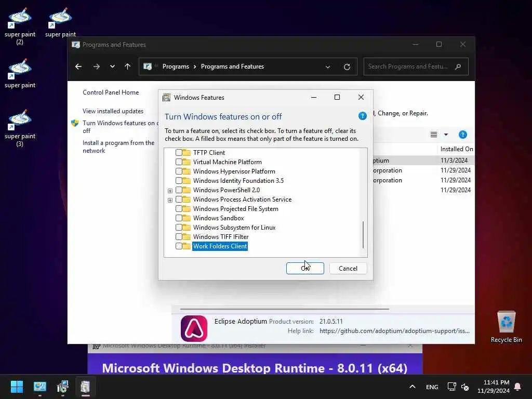Select the Windows Subsystem for Linux label
Screen dimensions: 532x399
[234, 228]
